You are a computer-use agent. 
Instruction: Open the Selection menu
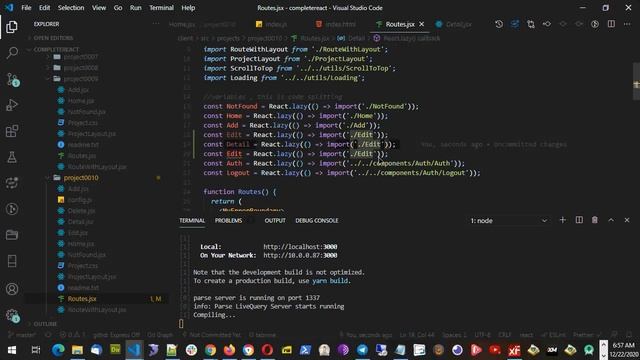[x=71, y=8]
